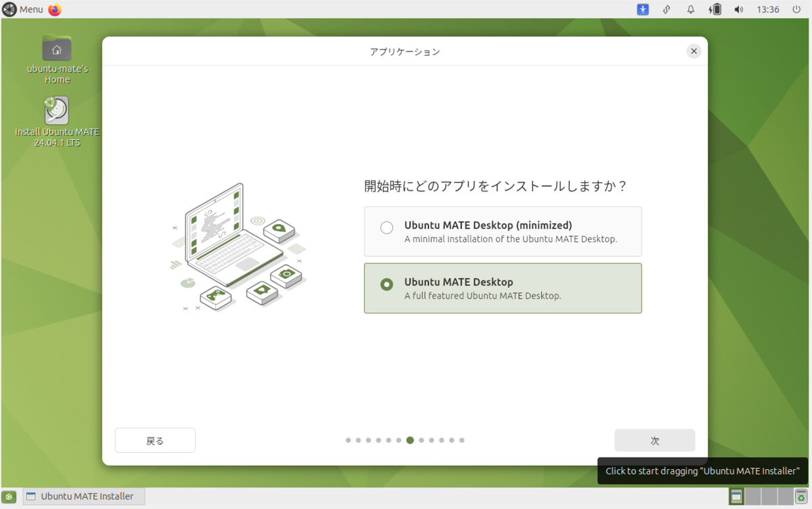This screenshot has height=509, width=812.
Task: Close the installer with the X button
Action: click(x=694, y=51)
